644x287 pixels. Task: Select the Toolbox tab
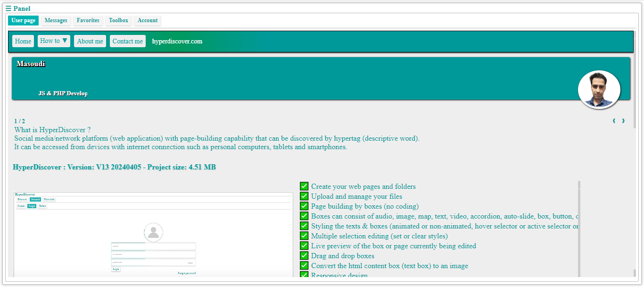click(119, 20)
